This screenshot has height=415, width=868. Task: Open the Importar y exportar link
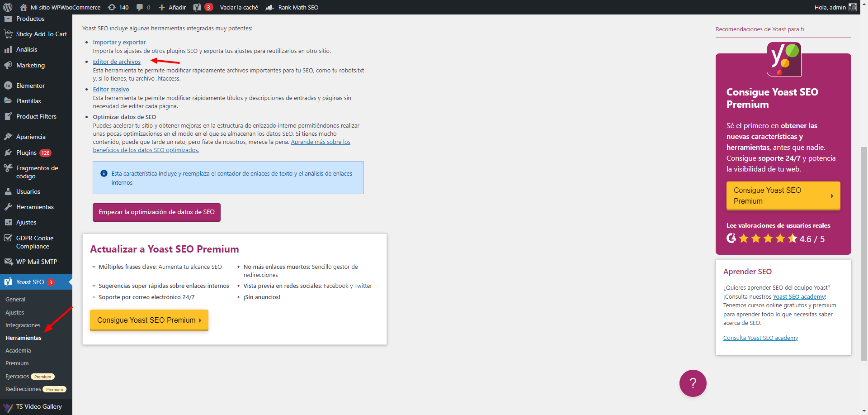(119, 42)
